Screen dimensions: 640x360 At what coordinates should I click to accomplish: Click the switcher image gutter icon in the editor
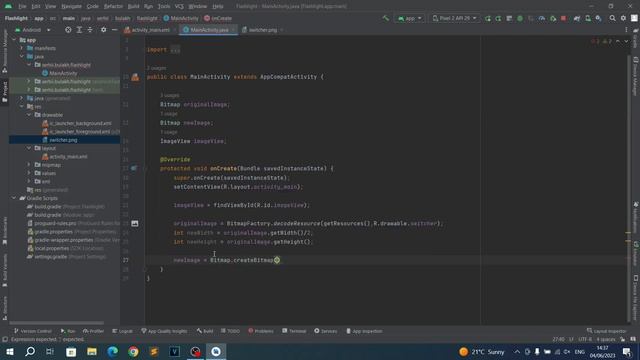(x=135, y=223)
